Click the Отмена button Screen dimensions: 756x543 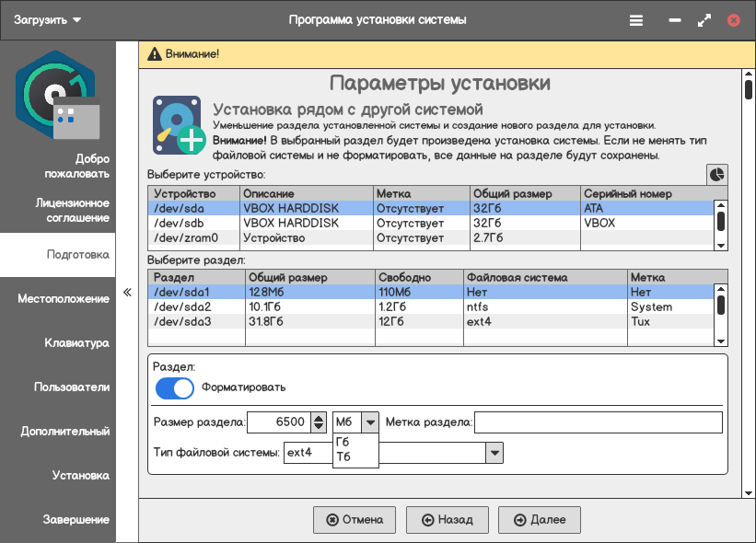[x=355, y=520]
